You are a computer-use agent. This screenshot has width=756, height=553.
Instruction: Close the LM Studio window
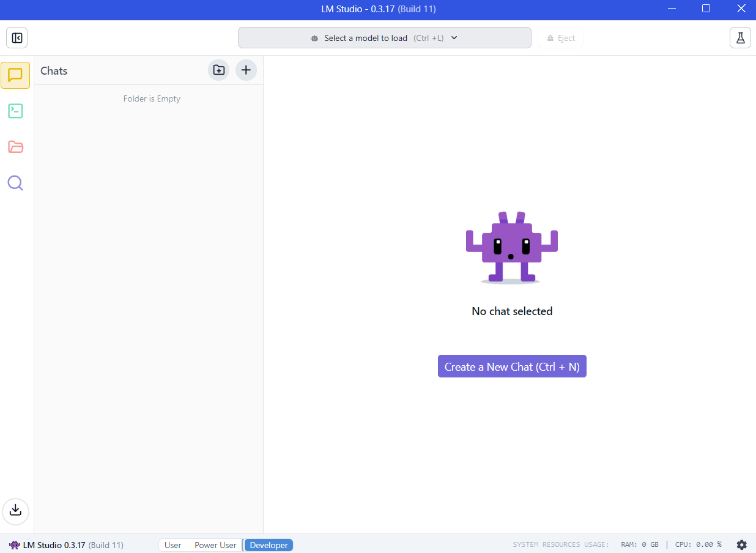coord(741,9)
